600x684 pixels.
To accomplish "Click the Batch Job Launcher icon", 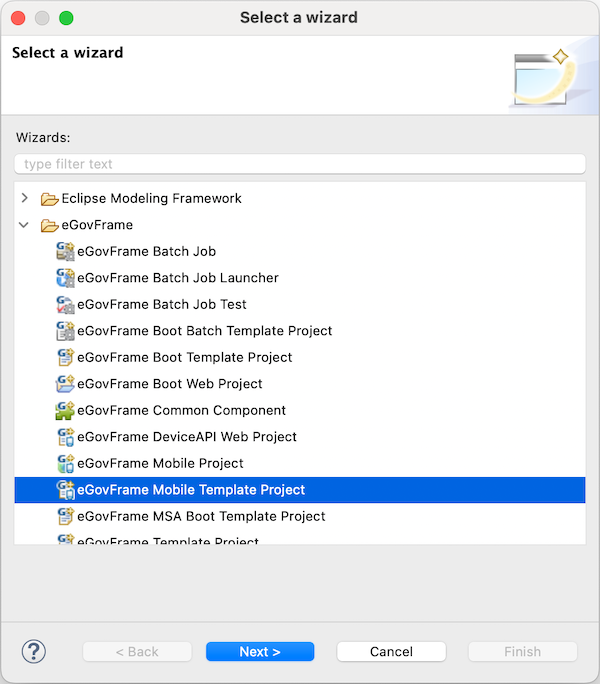I will pos(65,278).
